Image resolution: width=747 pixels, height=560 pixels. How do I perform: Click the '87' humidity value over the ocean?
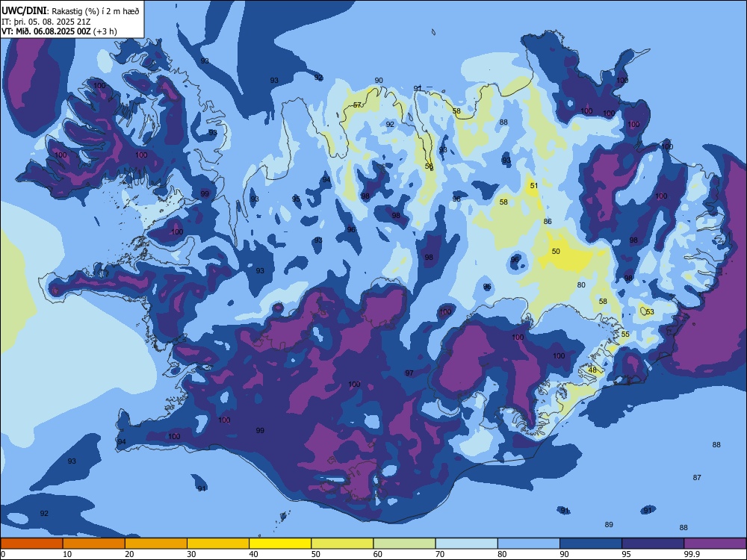697,477
